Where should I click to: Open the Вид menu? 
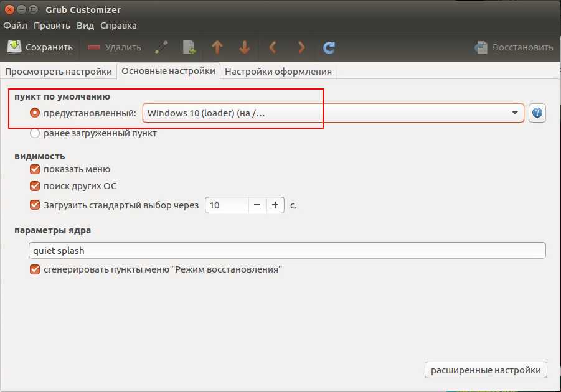click(85, 26)
